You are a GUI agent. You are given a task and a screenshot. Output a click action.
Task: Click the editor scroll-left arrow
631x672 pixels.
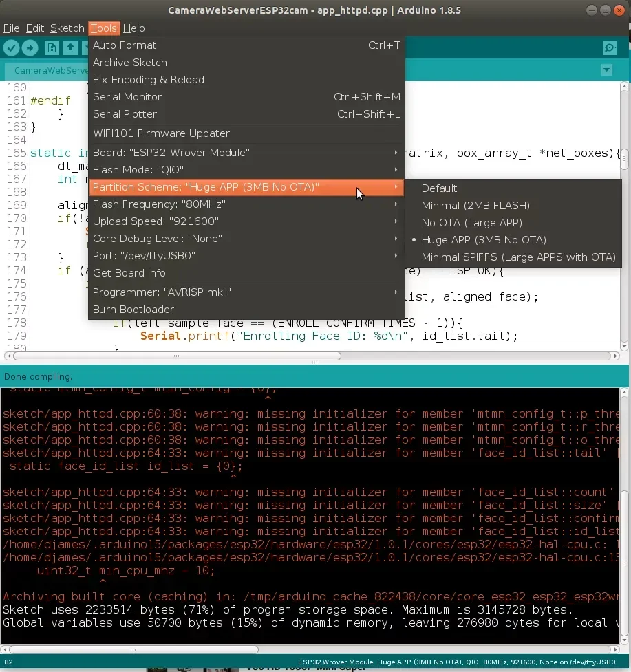pos(8,356)
